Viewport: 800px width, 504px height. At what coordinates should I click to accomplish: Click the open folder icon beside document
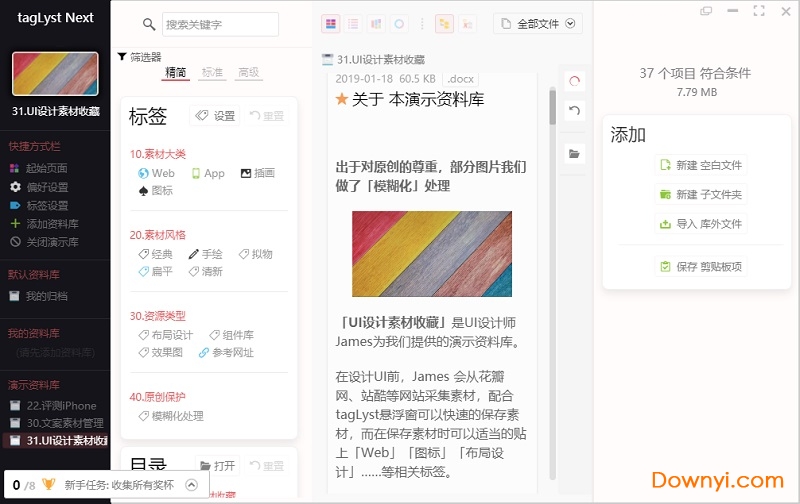pos(574,154)
